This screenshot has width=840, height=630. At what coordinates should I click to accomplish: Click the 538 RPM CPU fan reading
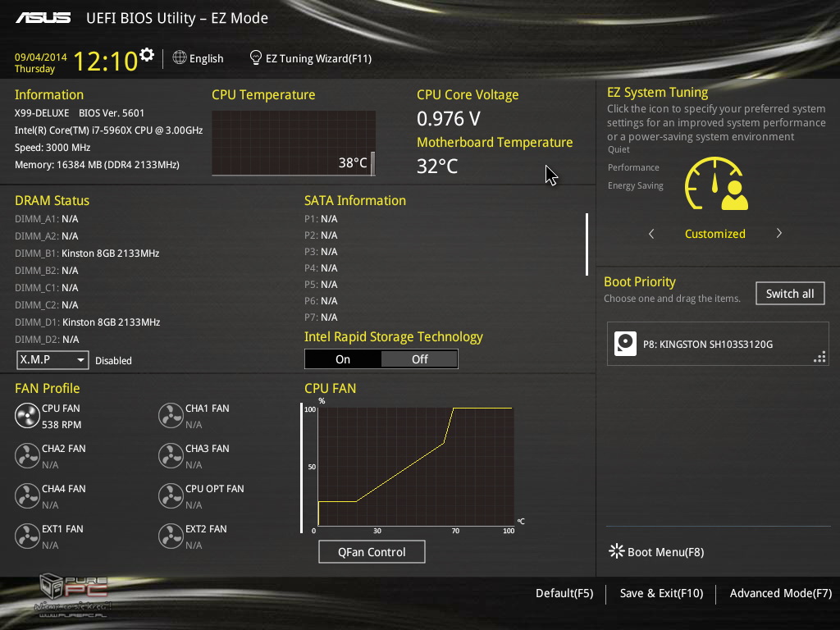coord(62,425)
